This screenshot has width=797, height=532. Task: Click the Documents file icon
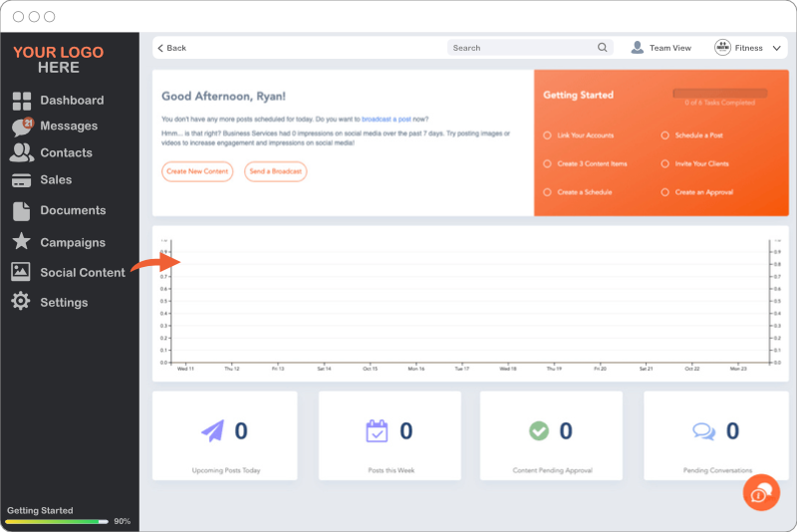tap(21, 210)
